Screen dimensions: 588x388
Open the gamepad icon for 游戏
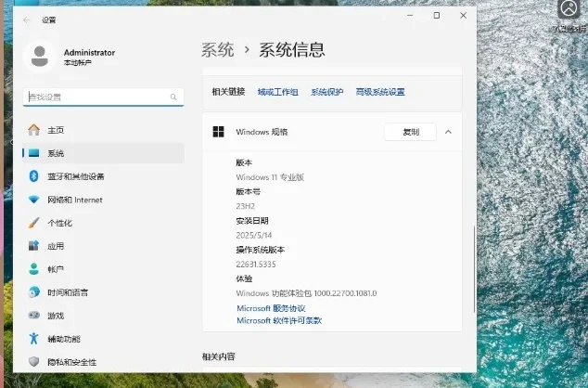(33, 316)
